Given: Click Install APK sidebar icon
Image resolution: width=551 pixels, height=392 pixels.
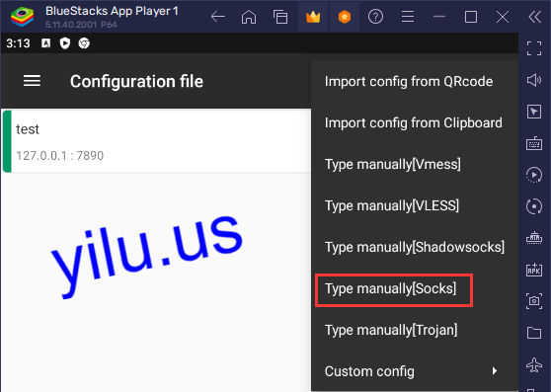Looking at the screenshot, I should tap(534, 270).
